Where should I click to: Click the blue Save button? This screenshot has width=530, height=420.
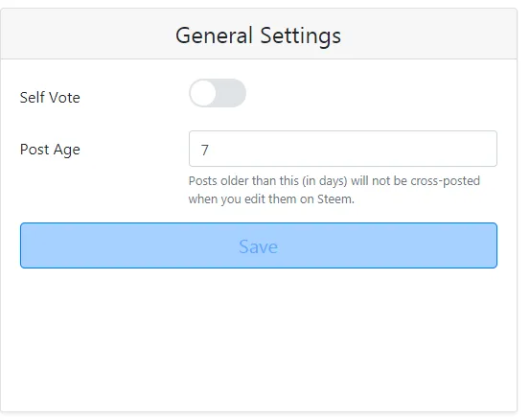[x=259, y=245]
